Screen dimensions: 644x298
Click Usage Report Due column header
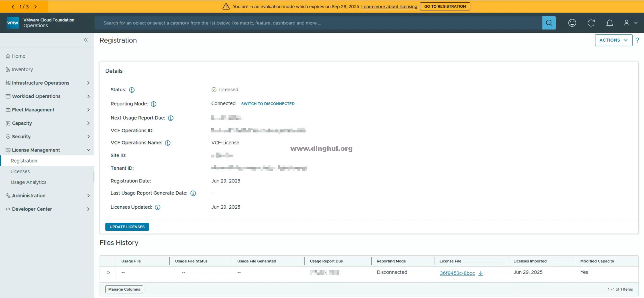pos(326,261)
